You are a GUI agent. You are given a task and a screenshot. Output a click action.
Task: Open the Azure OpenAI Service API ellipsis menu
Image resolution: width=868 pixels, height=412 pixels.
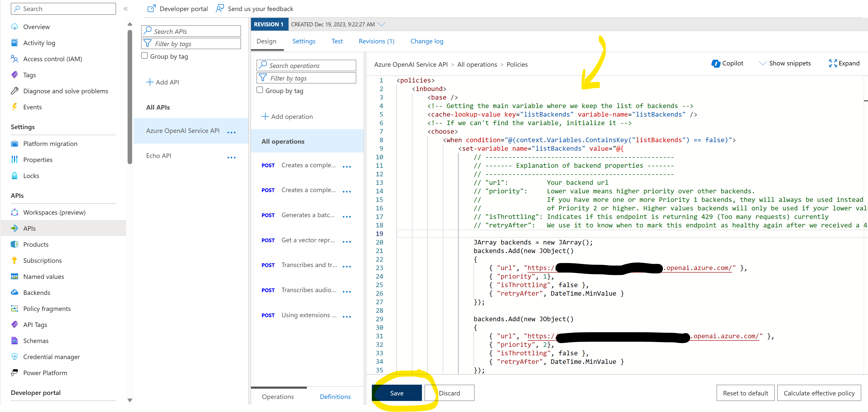point(231,133)
